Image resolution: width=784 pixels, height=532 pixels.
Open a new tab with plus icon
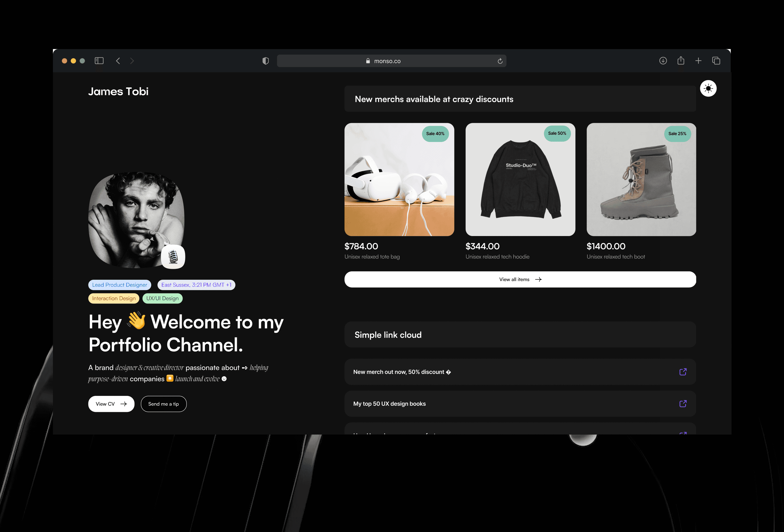click(x=698, y=61)
